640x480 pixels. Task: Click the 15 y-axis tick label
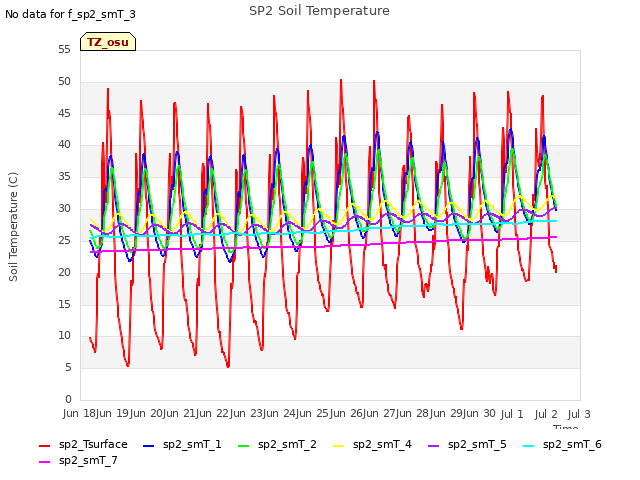coord(64,304)
